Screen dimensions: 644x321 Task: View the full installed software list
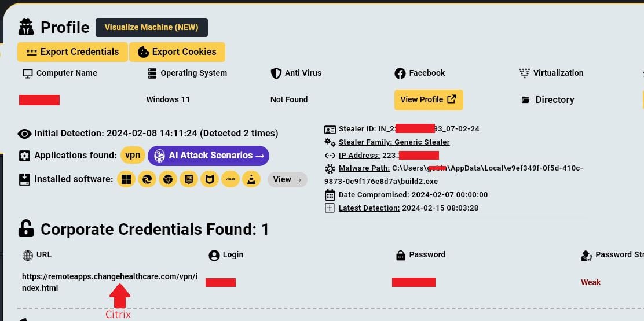point(287,179)
